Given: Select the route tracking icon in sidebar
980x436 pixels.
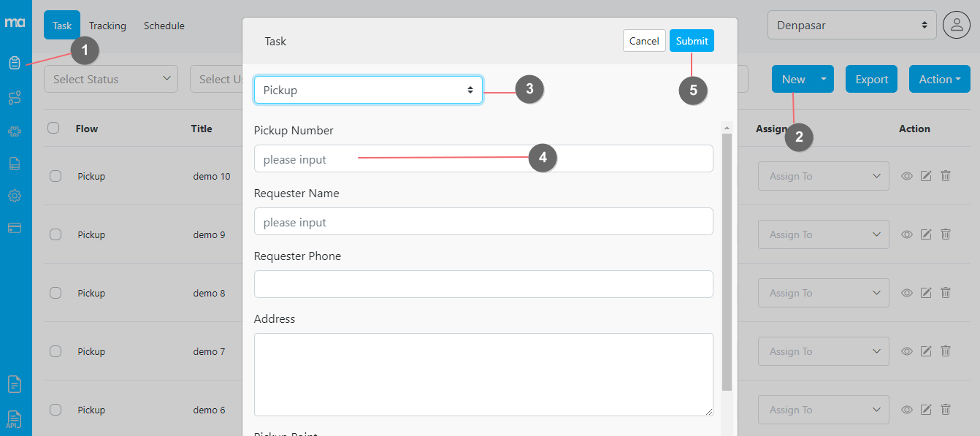Looking at the screenshot, I should pyautogui.click(x=15, y=97).
